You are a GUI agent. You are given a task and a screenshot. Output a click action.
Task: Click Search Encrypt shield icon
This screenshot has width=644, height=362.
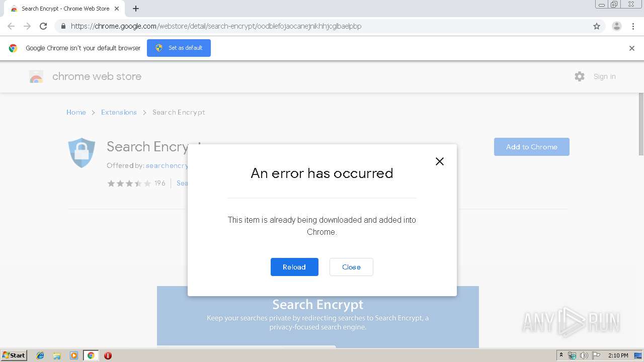click(82, 152)
